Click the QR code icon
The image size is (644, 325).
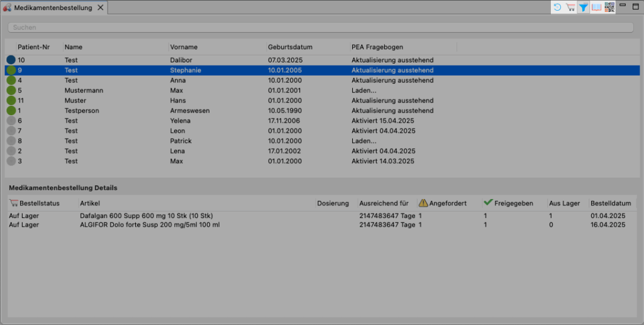click(609, 8)
